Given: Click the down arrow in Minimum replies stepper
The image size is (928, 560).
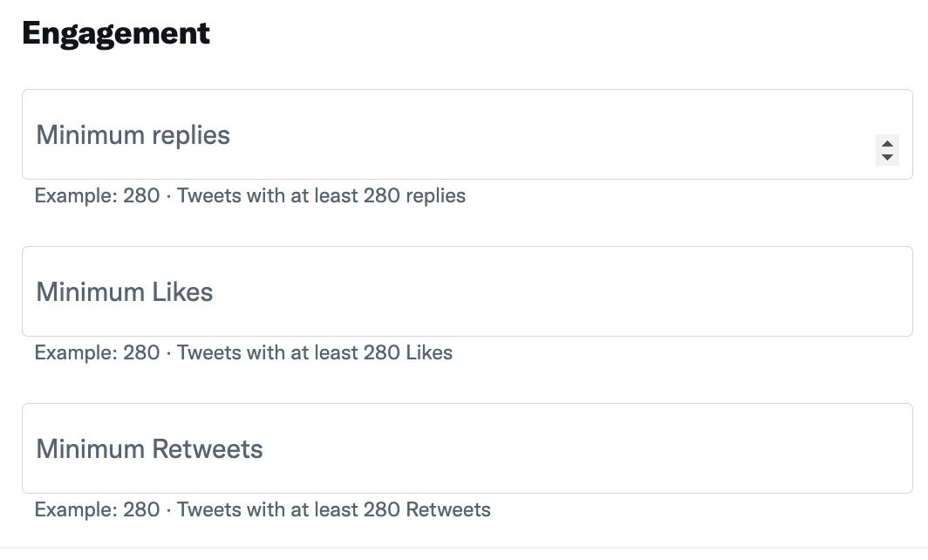Looking at the screenshot, I should tap(887, 157).
